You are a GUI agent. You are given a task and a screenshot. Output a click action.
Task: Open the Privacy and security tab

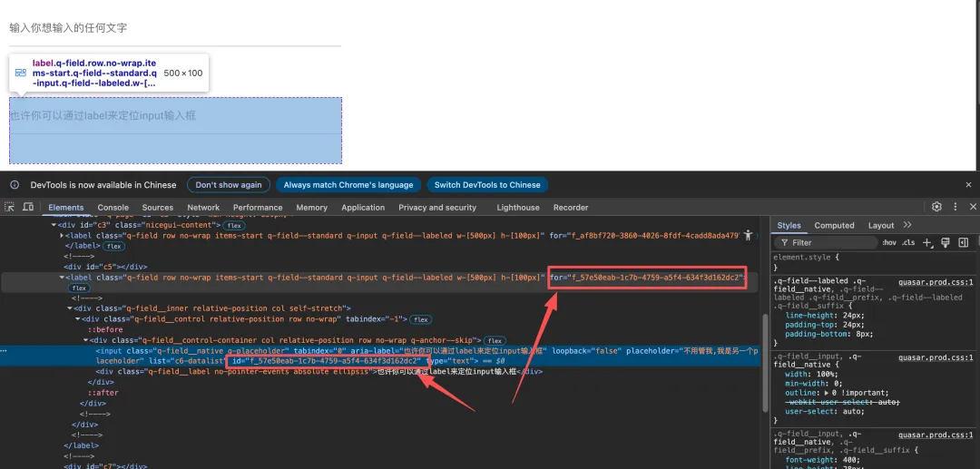point(437,208)
